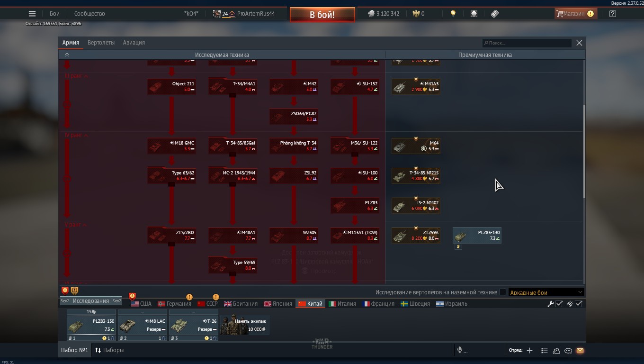Screen dimensions: 644x364
Task: Open the mail envelope icon
Action: pyautogui.click(x=580, y=351)
